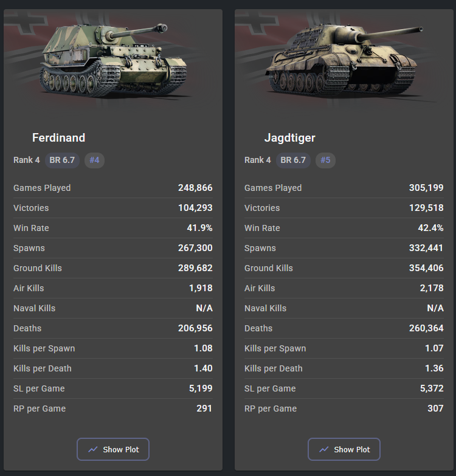Viewport: 456px width, 476px height.
Task: Click Ferdinand's Rank 4 label
Action: [x=26, y=160]
